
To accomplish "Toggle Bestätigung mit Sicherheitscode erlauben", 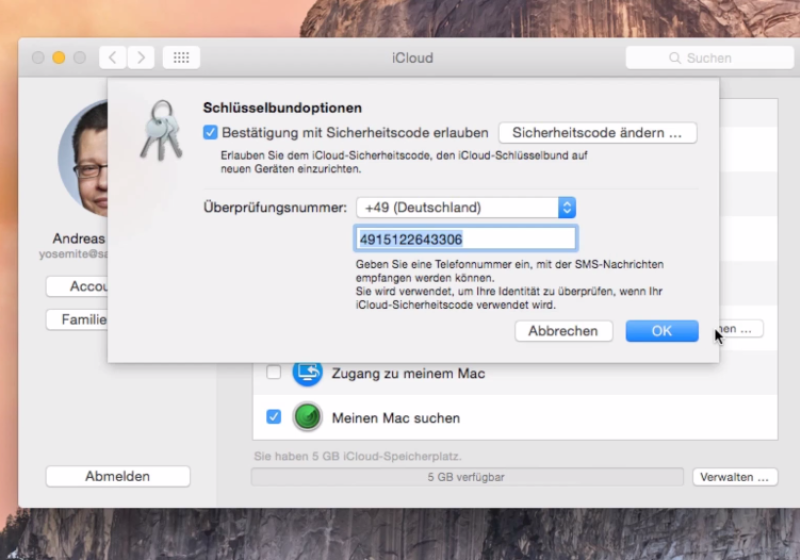I will pyautogui.click(x=210, y=132).
